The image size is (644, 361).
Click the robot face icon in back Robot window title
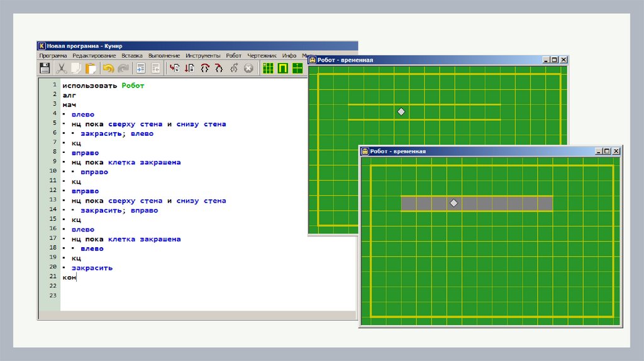point(312,60)
